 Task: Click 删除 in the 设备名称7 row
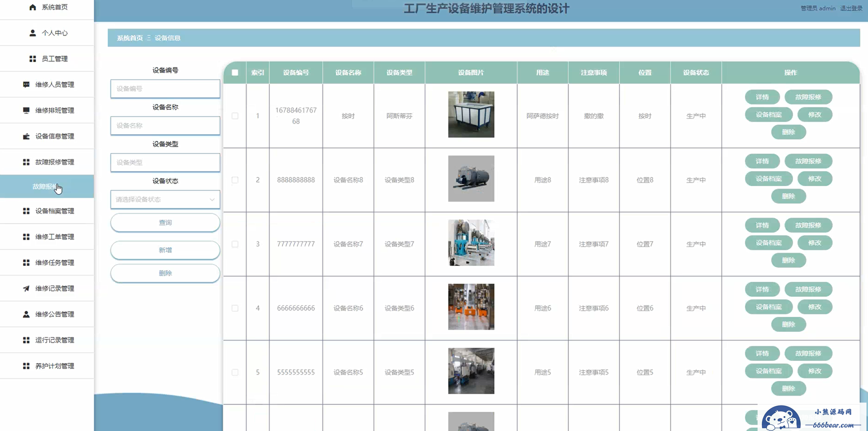click(788, 260)
